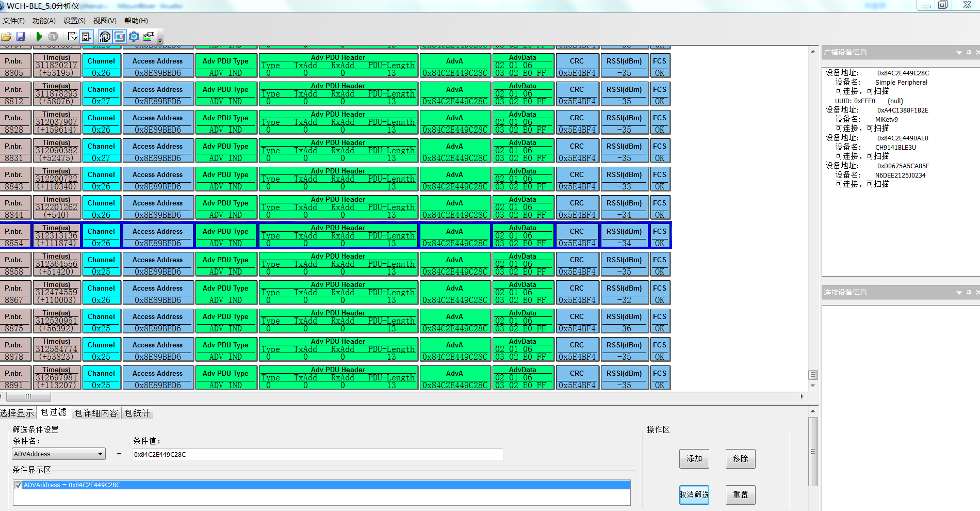Viewport: 980px width, 511px height.
Task: Click the 条件值 input field
Action: 317,454
